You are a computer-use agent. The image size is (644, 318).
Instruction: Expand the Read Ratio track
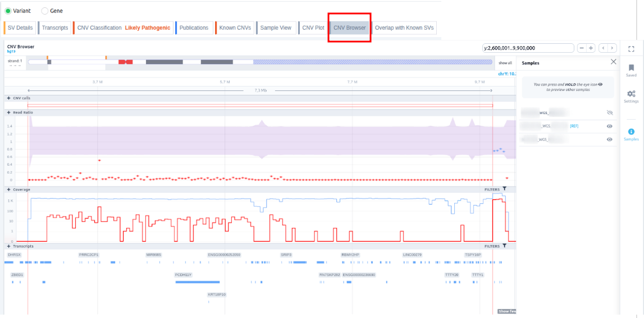[9, 112]
